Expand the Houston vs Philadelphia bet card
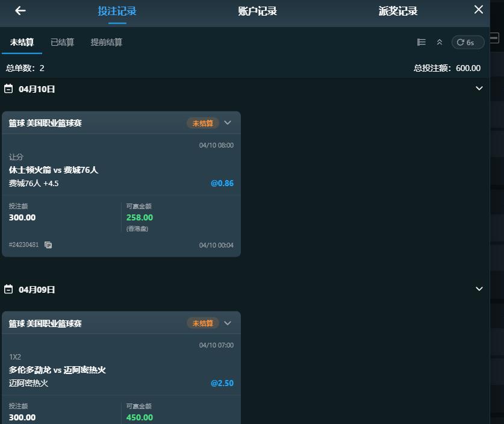This screenshot has width=504, height=424. tap(228, 123)
